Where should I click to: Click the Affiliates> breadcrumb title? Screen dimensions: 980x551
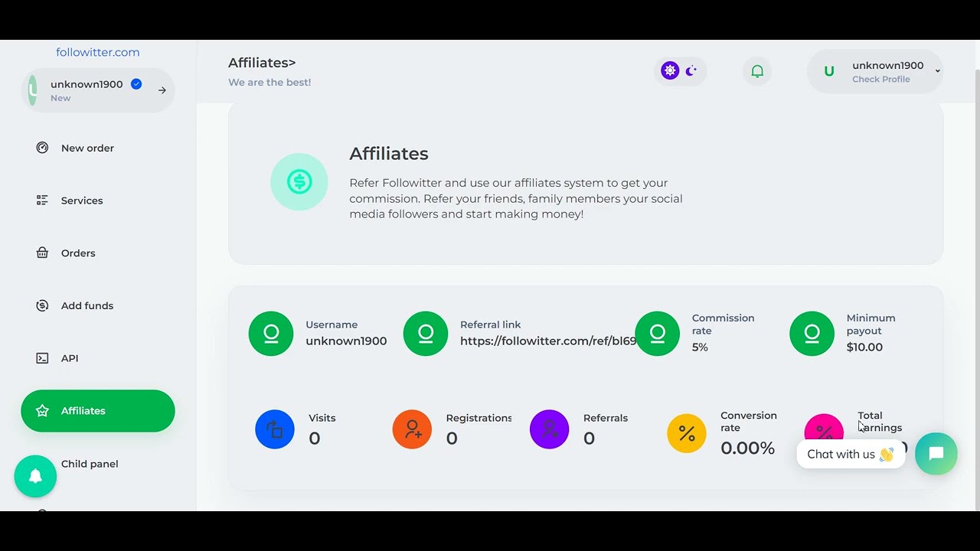[262, 63]
